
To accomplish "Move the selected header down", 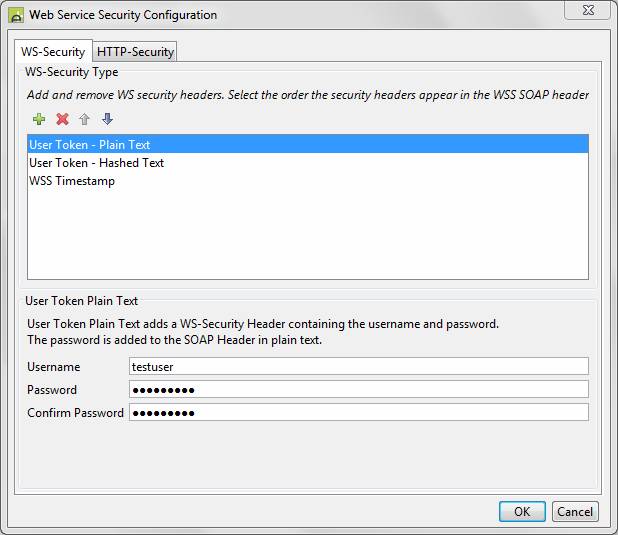I will click(108, 119).
